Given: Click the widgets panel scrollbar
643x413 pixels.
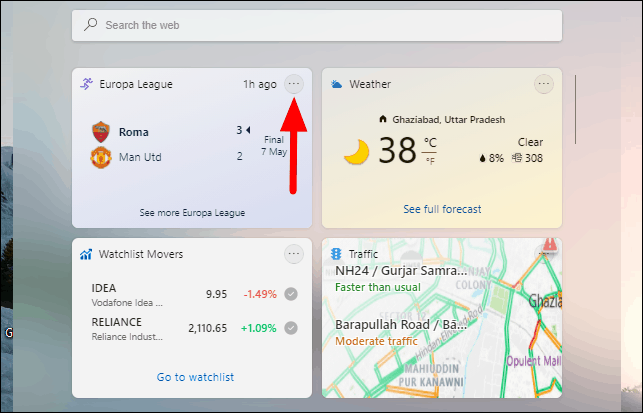Looking at the screenshot, I should click(x=575, y=110).
